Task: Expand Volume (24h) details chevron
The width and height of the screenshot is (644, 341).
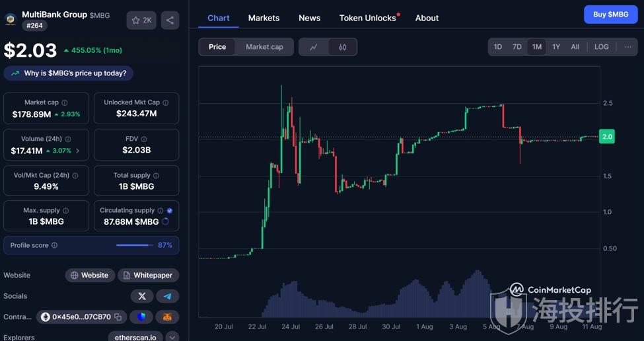Action: (77, 151)
